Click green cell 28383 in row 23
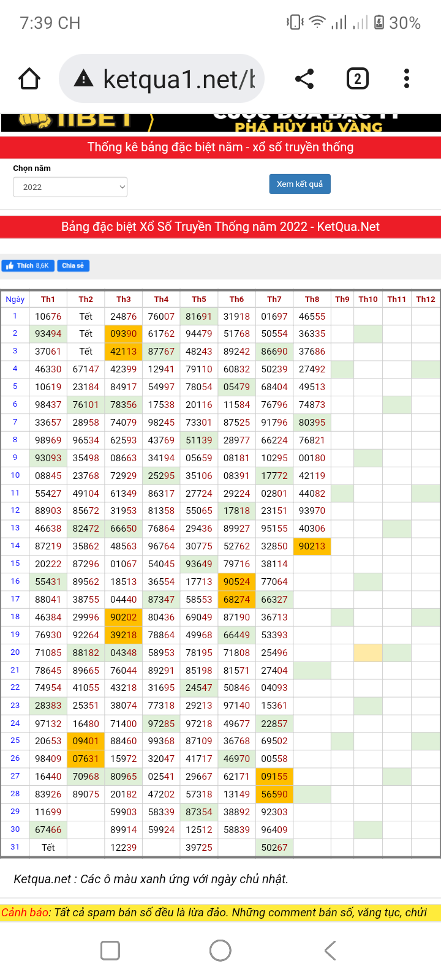 point(48,706)
